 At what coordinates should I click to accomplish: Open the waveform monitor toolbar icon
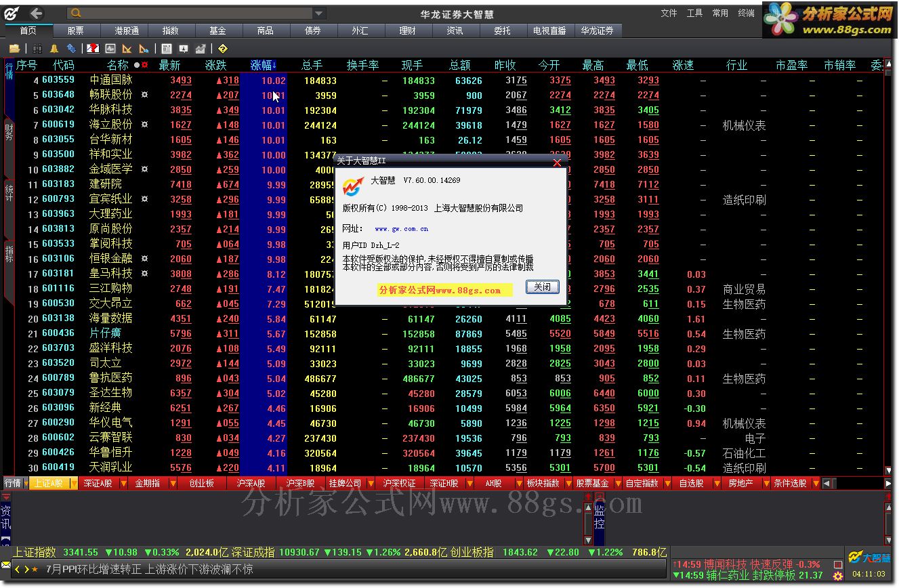pos(110,49)
